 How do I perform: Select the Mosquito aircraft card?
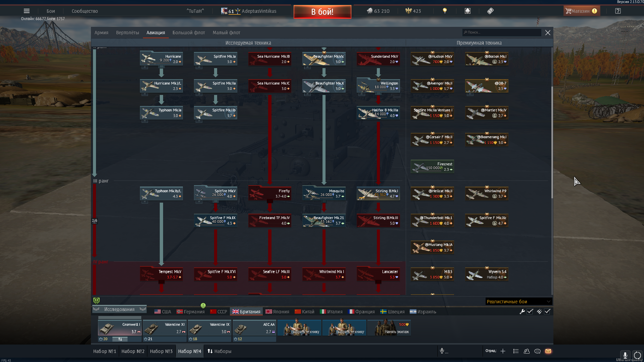pyautogui.click(x=324, y=193)
